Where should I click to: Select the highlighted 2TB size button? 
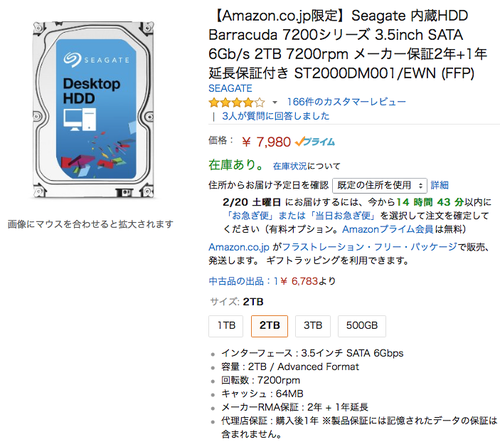269,326
